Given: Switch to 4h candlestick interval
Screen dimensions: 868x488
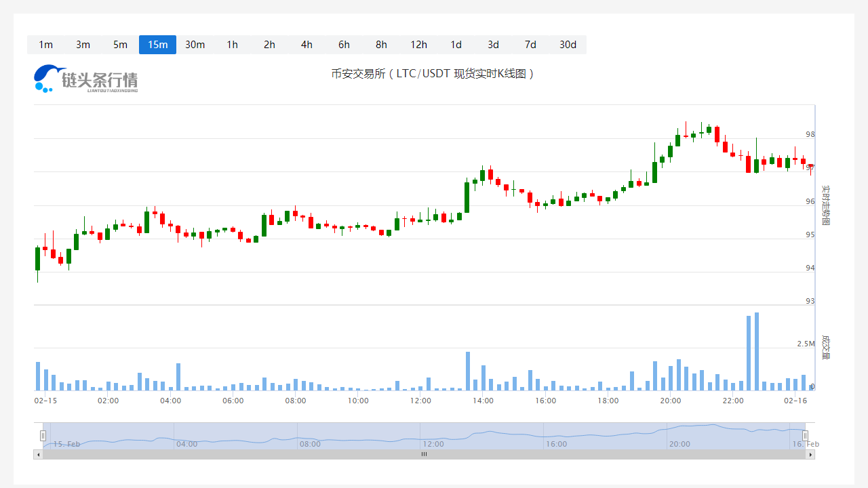Looking at the screenshot, I should pos(307,45).
